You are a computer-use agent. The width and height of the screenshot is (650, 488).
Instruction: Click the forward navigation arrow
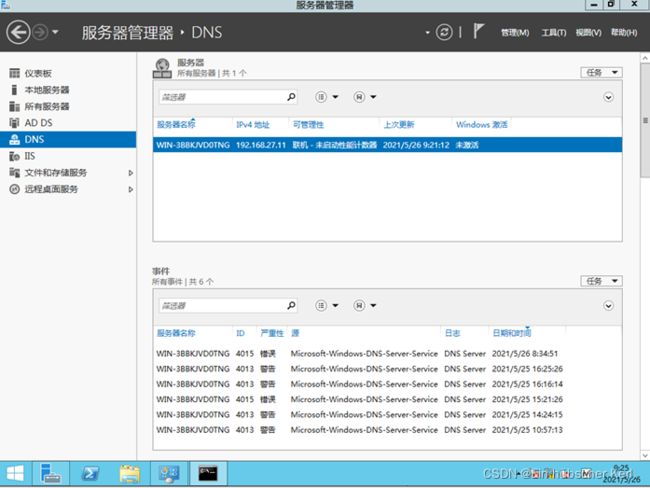tap(40, 32)
